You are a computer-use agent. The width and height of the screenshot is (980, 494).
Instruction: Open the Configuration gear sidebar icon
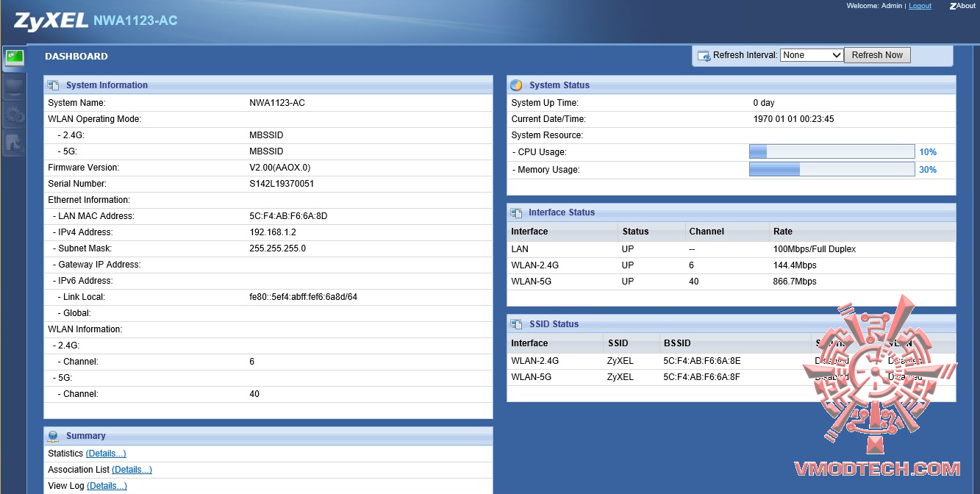[x=14, y=115]
